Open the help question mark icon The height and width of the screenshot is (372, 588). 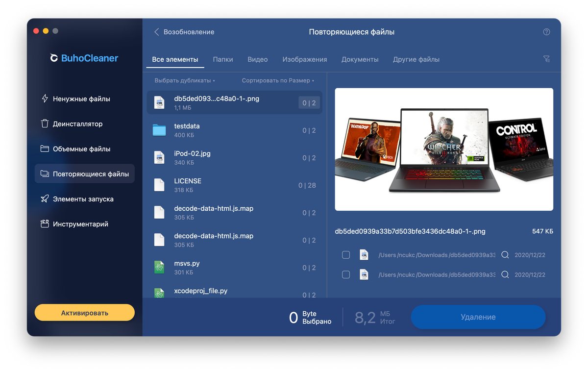546,32
